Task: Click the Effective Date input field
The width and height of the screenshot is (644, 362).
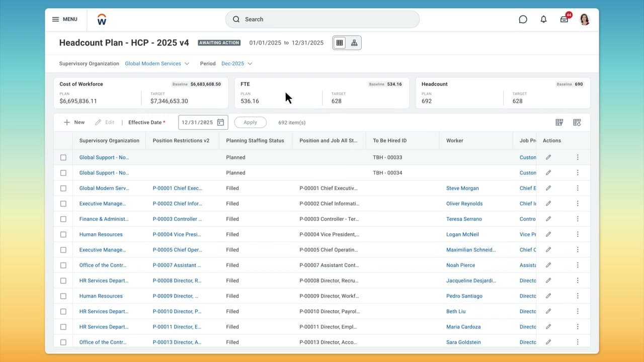Action: (x=203, y=122)
